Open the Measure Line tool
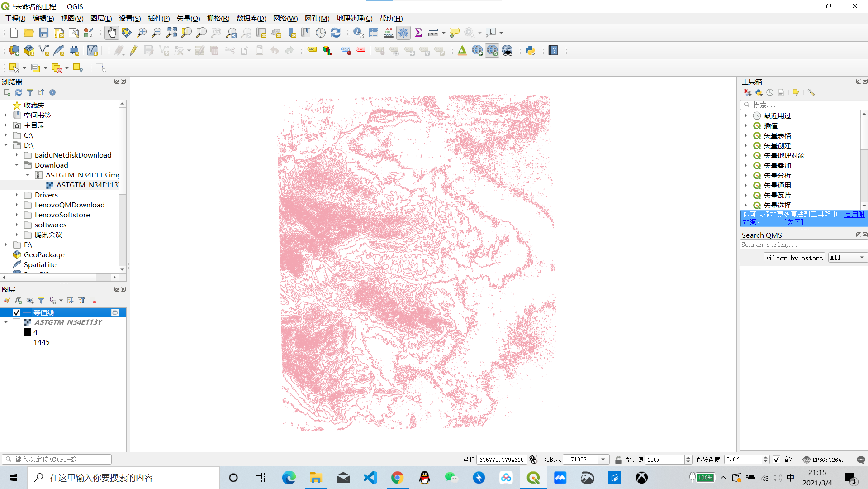This screenshot has width=868, height=489. click(433, 32)
